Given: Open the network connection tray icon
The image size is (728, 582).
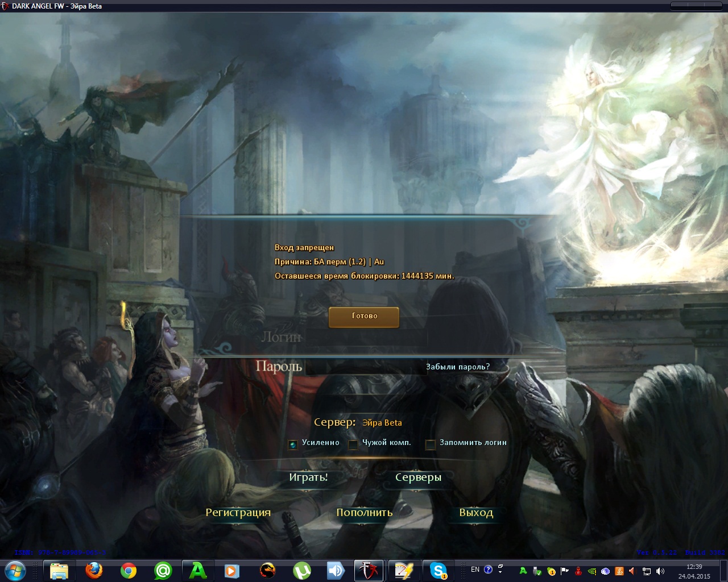Looking at the screenshot, I should click(x=647, y=571).
